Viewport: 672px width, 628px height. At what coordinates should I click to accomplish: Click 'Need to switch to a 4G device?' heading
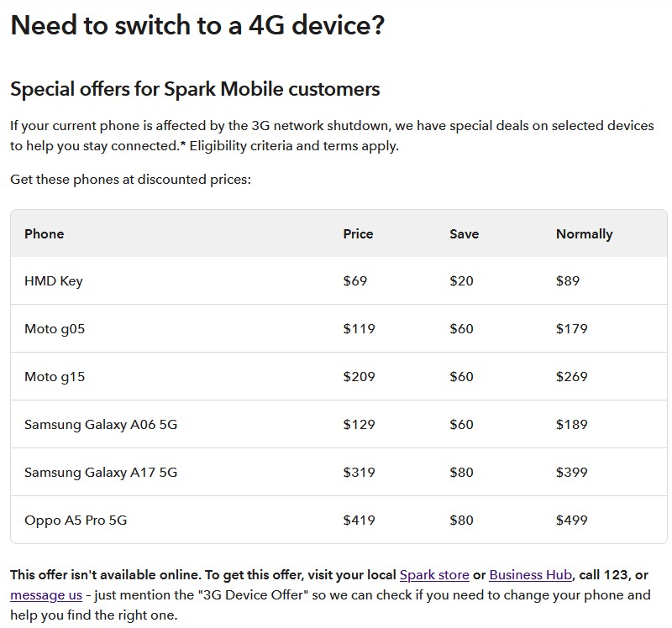click(197, 25)
